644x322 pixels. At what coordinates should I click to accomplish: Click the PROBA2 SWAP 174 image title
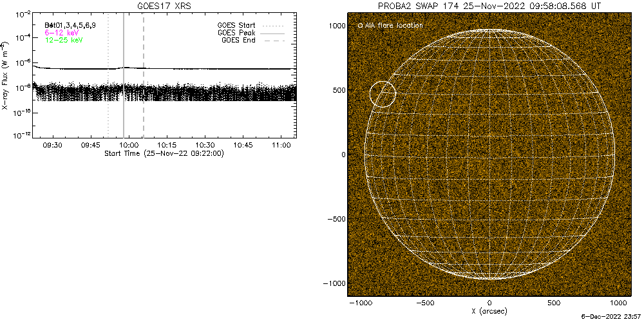[489, 6]
